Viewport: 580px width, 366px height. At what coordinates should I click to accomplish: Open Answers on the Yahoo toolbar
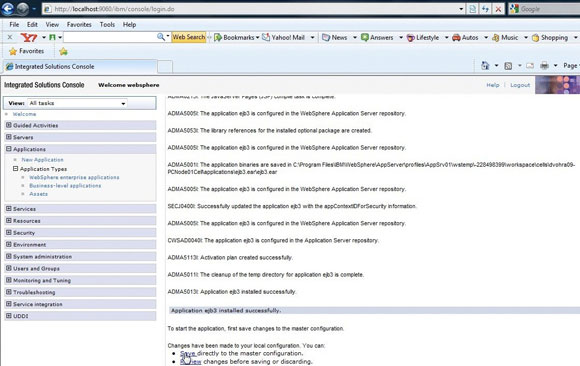(x=377, y=37)
